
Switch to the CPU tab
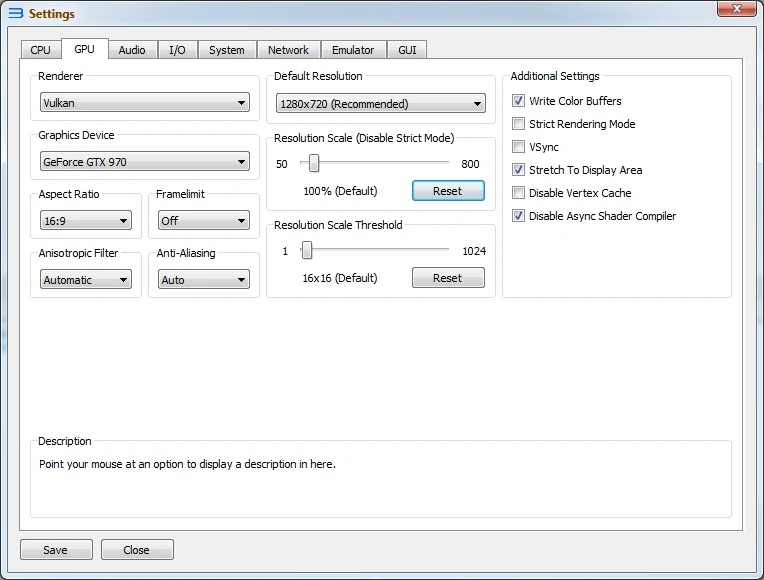point(40,50)
